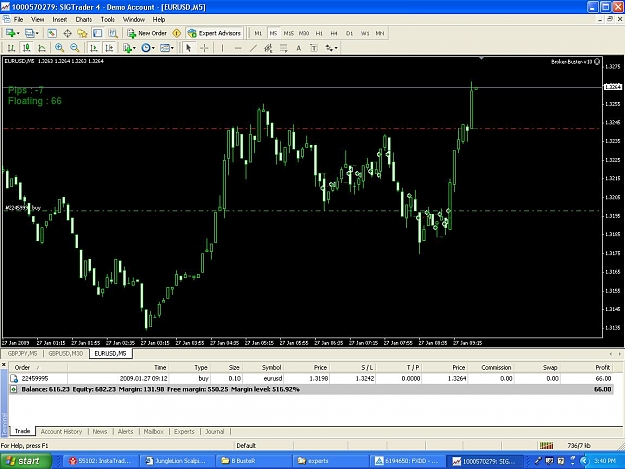Open the Strategy Tester icon

pyautogui.click(x=113, y=33)
